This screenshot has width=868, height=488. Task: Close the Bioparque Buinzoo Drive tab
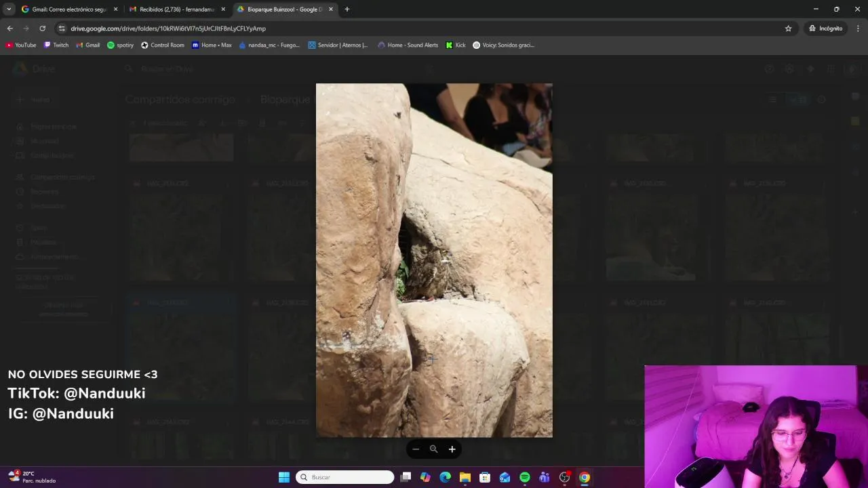pos(331,9)
